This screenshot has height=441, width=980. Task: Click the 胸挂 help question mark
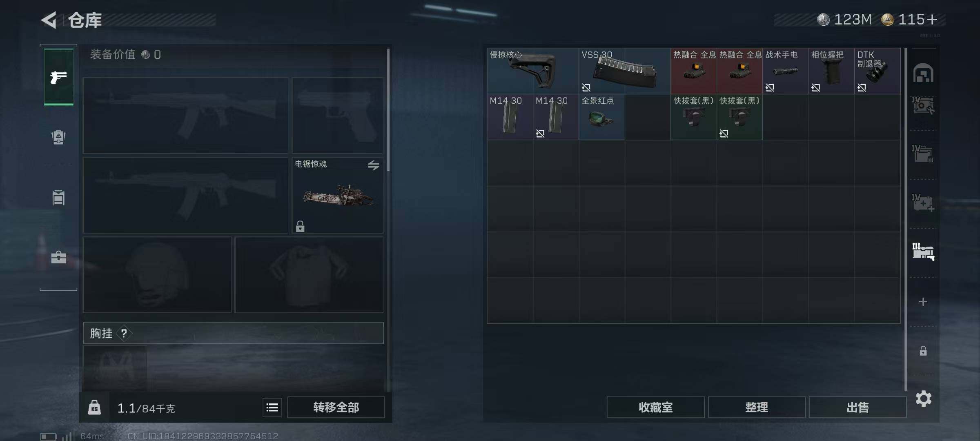point(124,334)
